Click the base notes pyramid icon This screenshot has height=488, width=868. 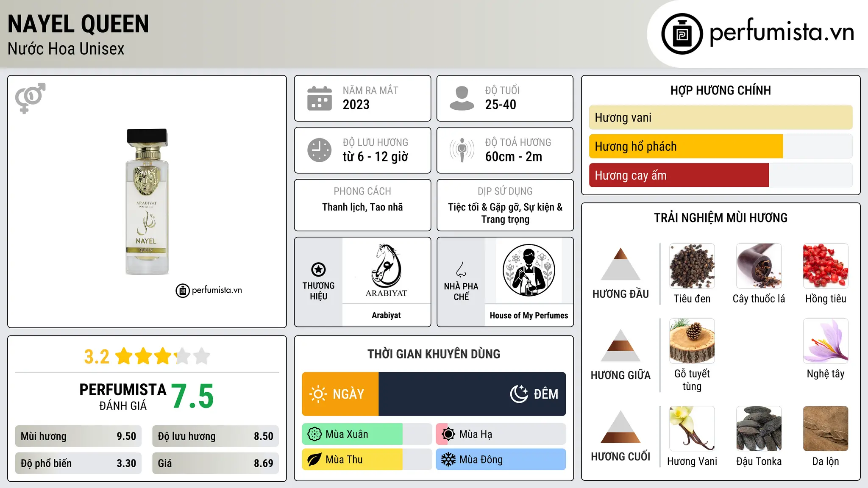pyautogui.click(x=620, y=427)
